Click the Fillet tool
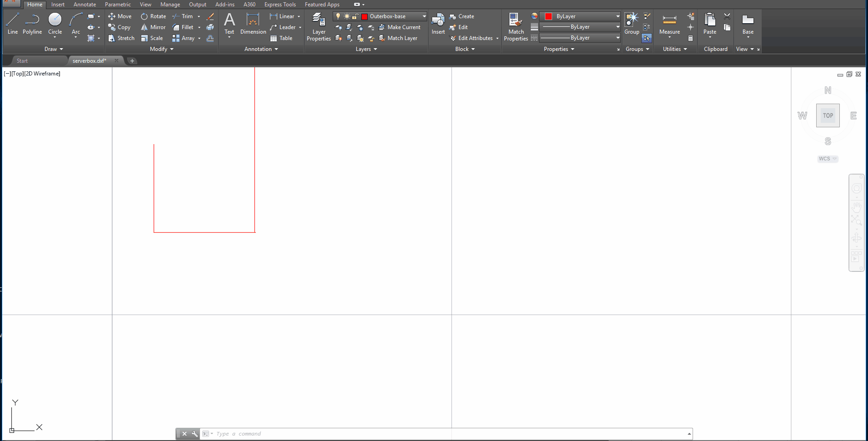Screen dimensions: 868x441 [183, 27]
